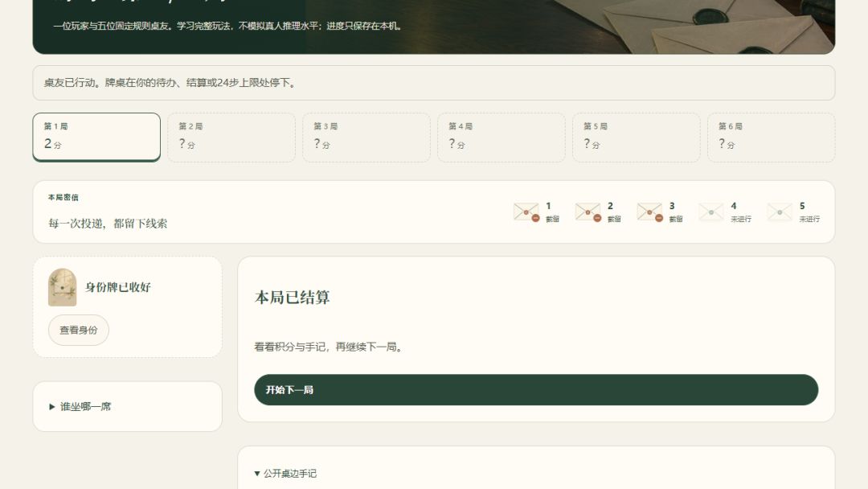Select the 第 2 局 score card
The image size is (868, 489).
click(x=231, y=138)
